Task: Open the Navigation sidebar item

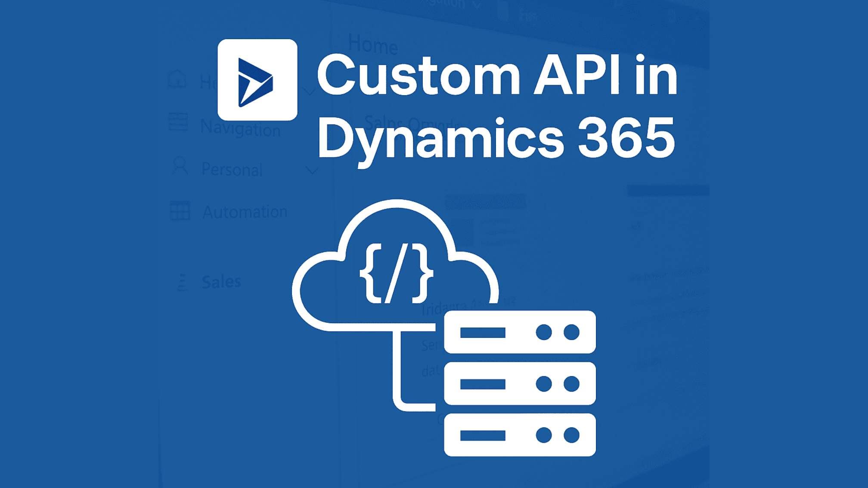Action: click(240, 128)
